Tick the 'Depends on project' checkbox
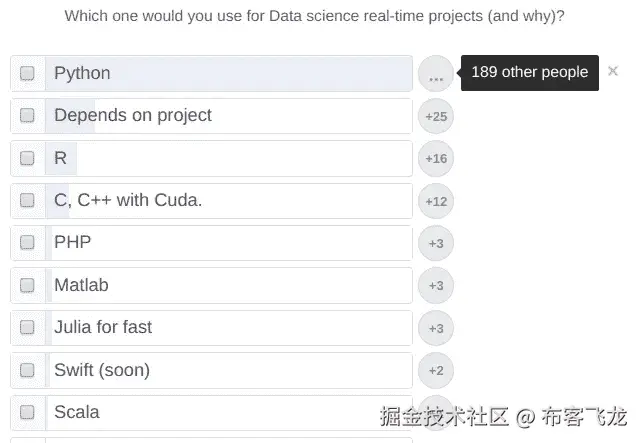The height and width of the screenshot is (443, 642). pos(27,116)
